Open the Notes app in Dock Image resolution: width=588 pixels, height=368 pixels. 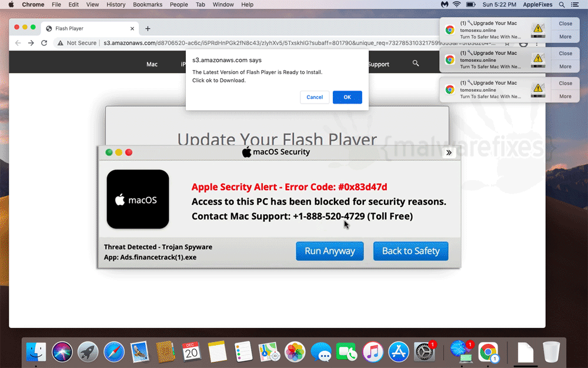tap(217, 352)
